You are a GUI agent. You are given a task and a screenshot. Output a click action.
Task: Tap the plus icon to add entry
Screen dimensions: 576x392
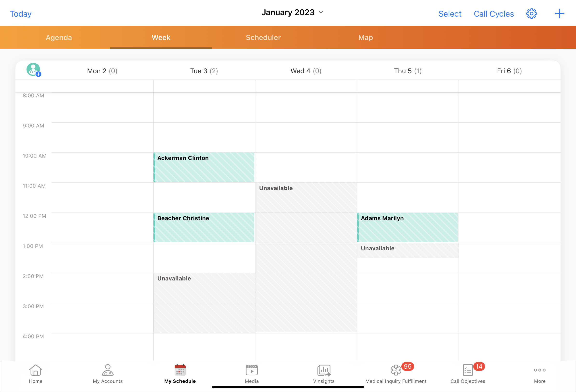click(x=559, y=14)
